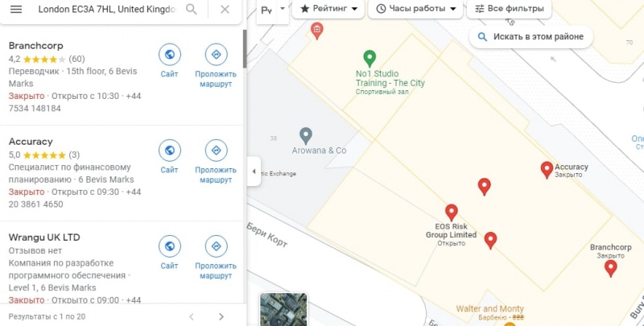The height and width of the screenshot is (326, 644).
Task: Select No1 Studio Training green map pin
Action: coord(369,58)
